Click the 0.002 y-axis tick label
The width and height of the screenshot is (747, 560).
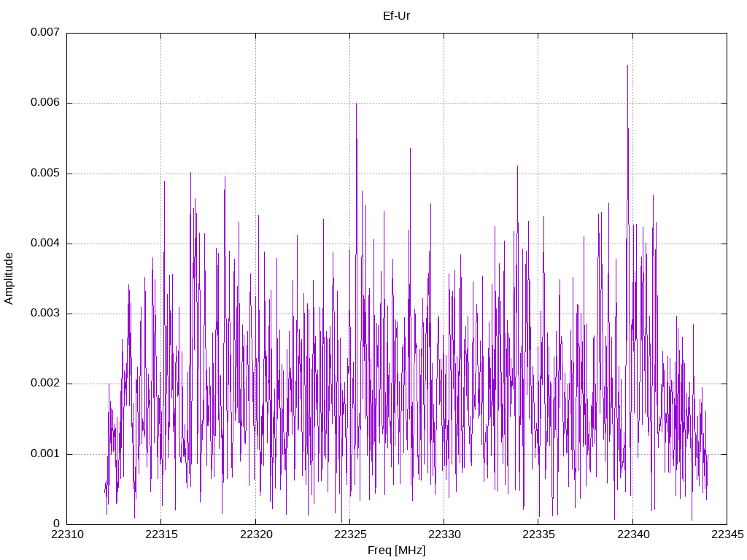[45, 384]
